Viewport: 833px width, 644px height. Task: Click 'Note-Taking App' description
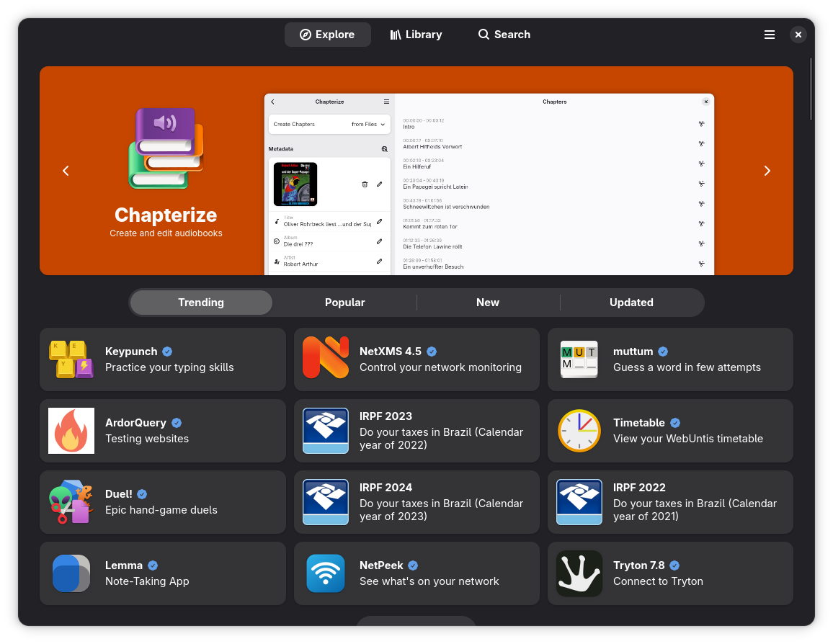[147, 581]
